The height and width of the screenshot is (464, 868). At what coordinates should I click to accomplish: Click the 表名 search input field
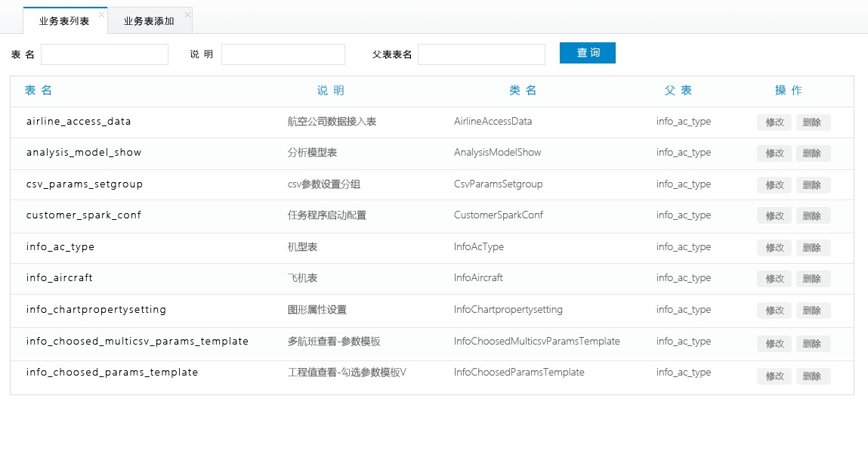104,54
